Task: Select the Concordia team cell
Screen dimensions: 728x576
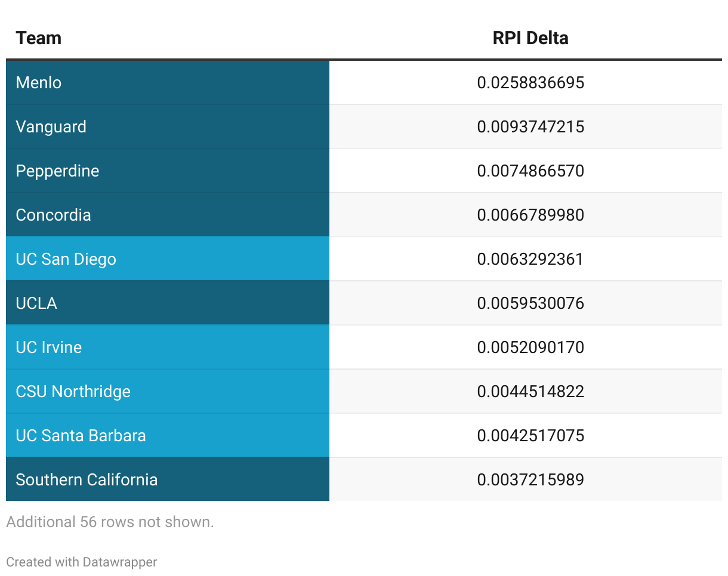Action: click(168, 215)
